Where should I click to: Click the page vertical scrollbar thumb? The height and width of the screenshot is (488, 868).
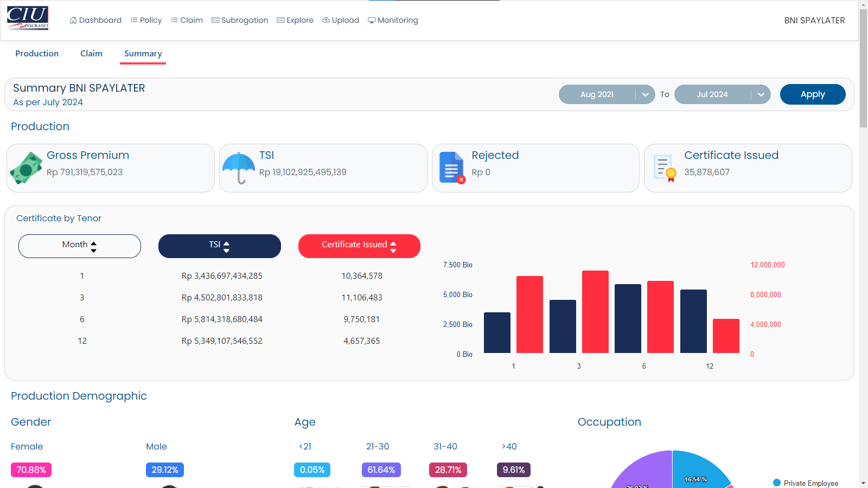[x=863, y=68]
